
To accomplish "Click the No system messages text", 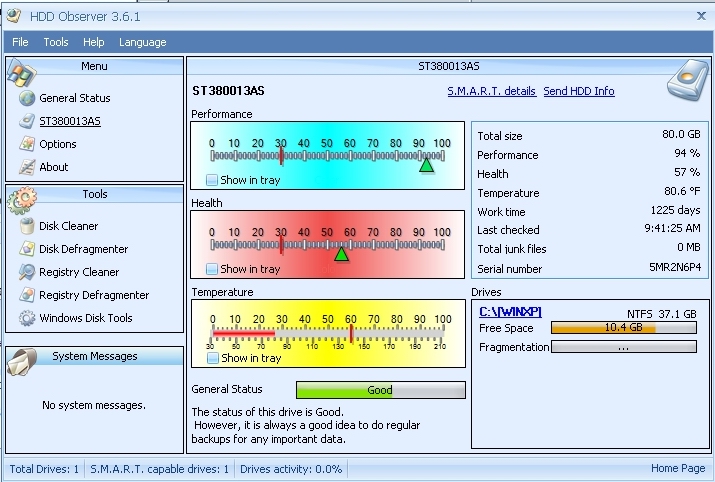I will 94,405.
